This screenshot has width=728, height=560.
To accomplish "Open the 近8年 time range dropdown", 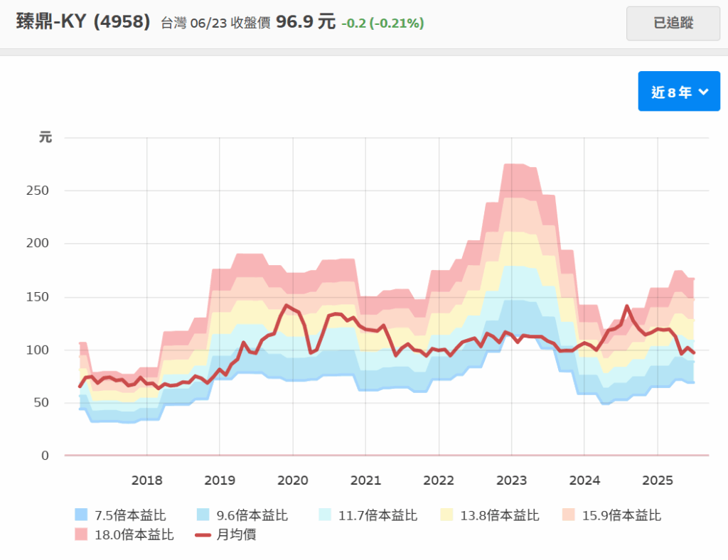I will pos(679,92).
